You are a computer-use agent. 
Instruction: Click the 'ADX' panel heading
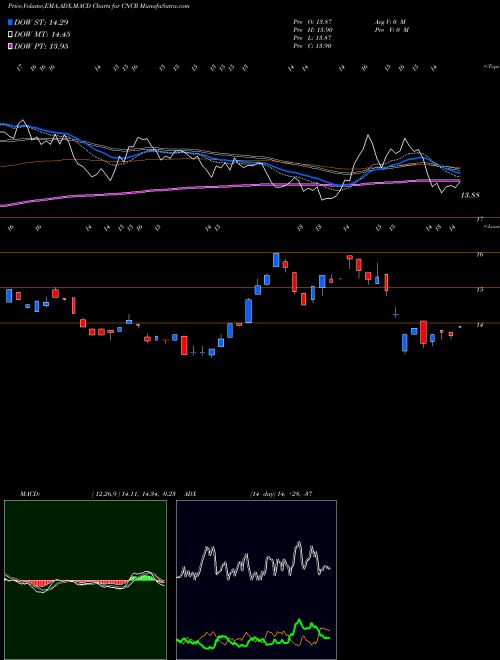[190, 494]
